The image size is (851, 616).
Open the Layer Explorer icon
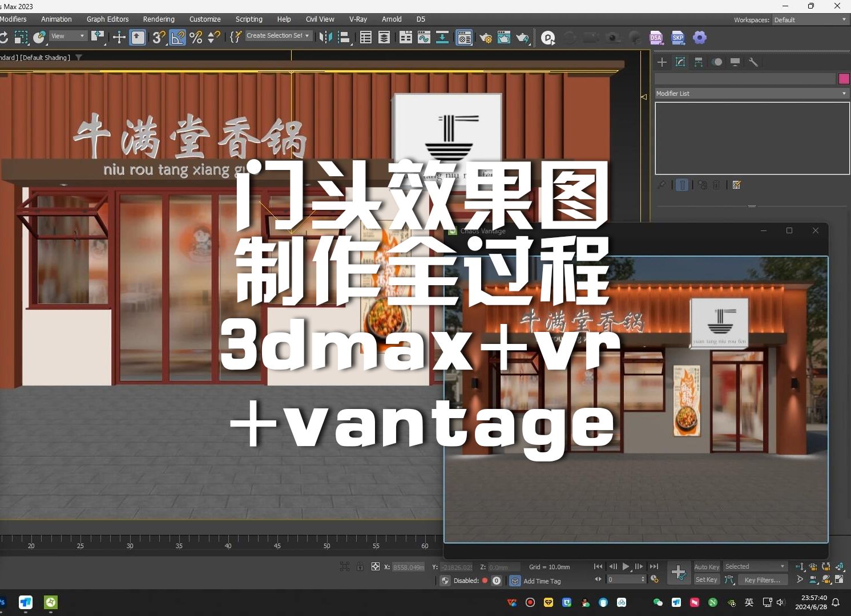[x=384, y=38]
